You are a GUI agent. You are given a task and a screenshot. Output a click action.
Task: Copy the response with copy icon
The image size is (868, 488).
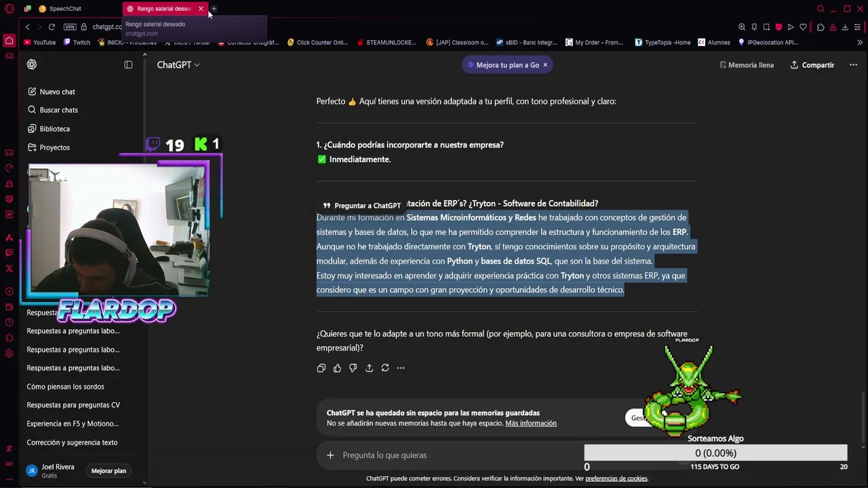(321, 367)
